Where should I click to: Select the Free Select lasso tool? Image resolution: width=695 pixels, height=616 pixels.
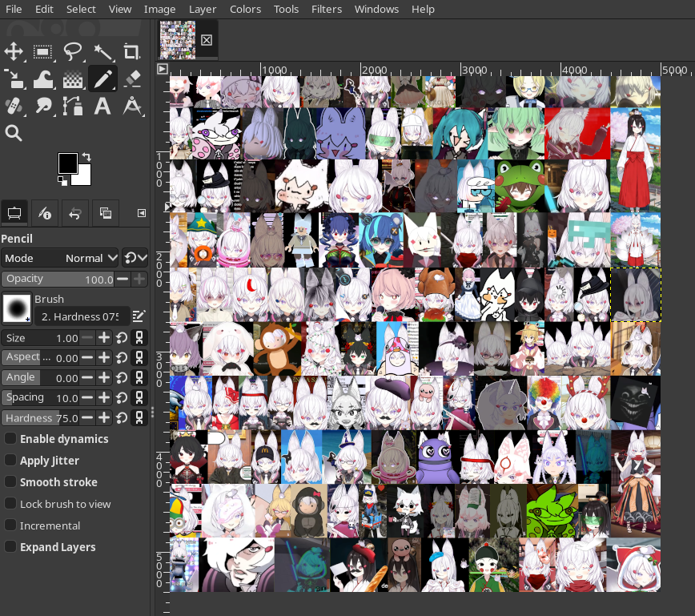coord(73,51)
